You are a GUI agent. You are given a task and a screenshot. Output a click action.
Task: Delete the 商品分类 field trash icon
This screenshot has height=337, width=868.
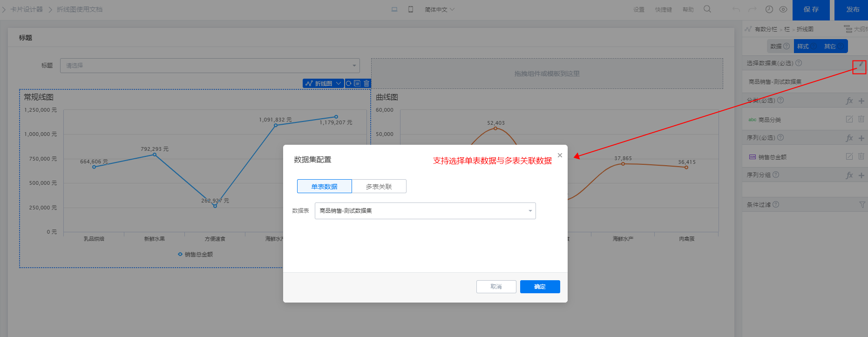(x=861, y=119)
